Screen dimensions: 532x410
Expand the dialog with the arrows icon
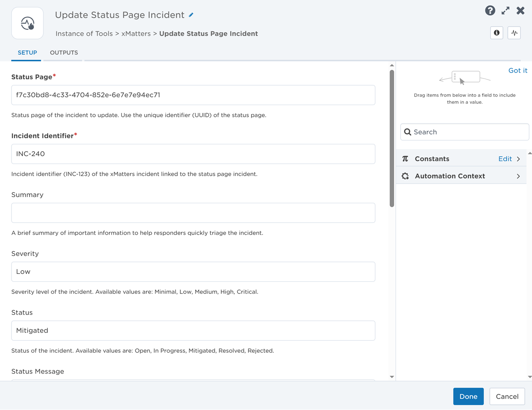coord(505,11)
